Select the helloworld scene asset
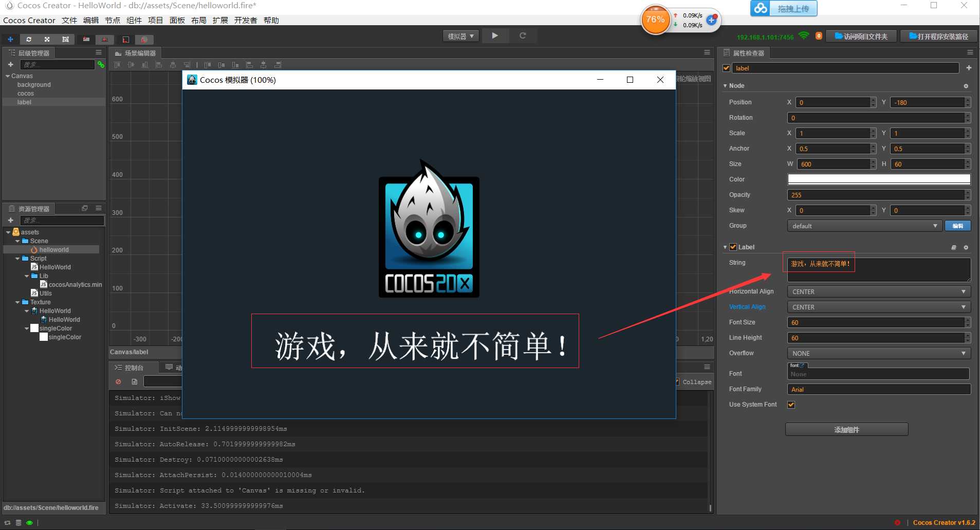The width and height of the screenshot is (980, 530). point(54,250)
